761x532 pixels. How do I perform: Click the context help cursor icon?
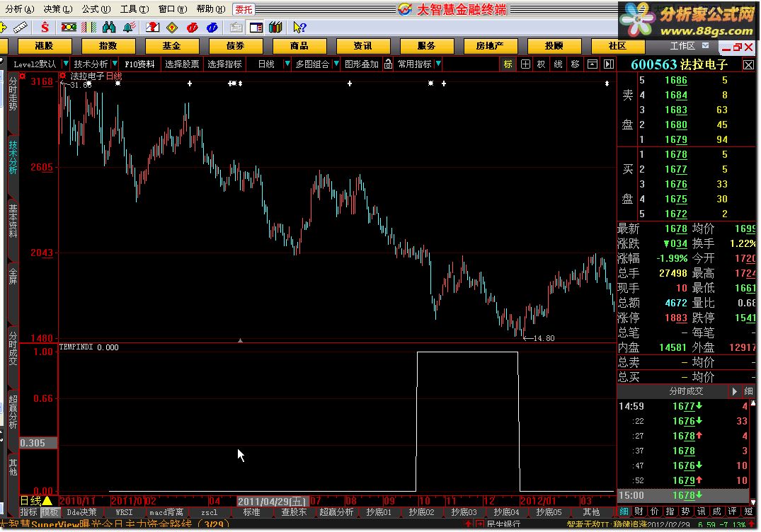click(299, 28)
